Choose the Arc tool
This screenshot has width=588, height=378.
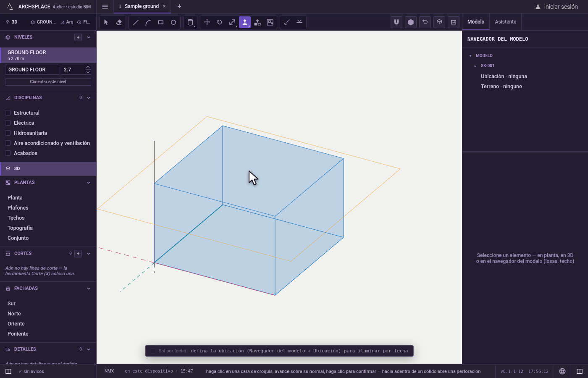tap(148, 22)
